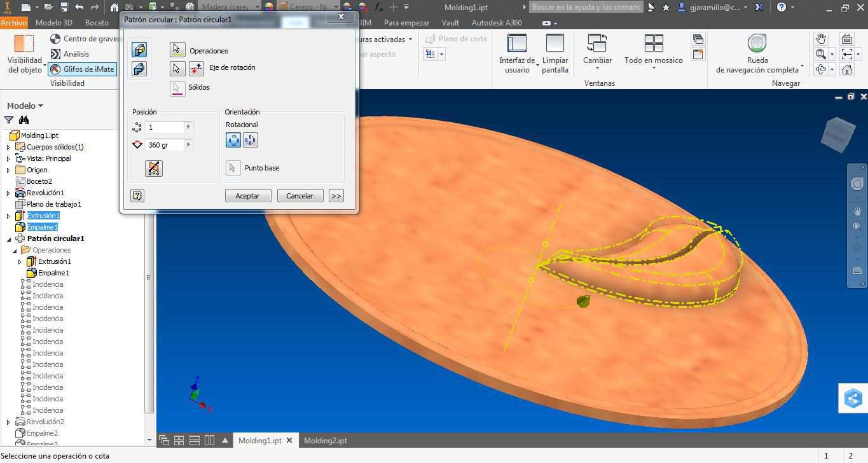Click the Zoom tool icon
The width and height of the screenshot is (868, 463).
pos(821,55)
